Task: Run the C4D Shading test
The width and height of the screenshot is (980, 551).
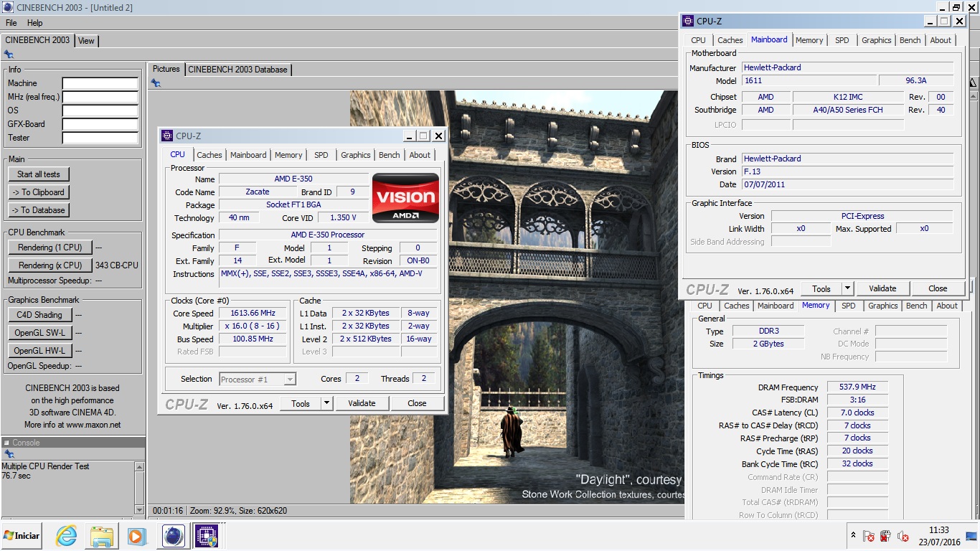Action: [39, 315]
